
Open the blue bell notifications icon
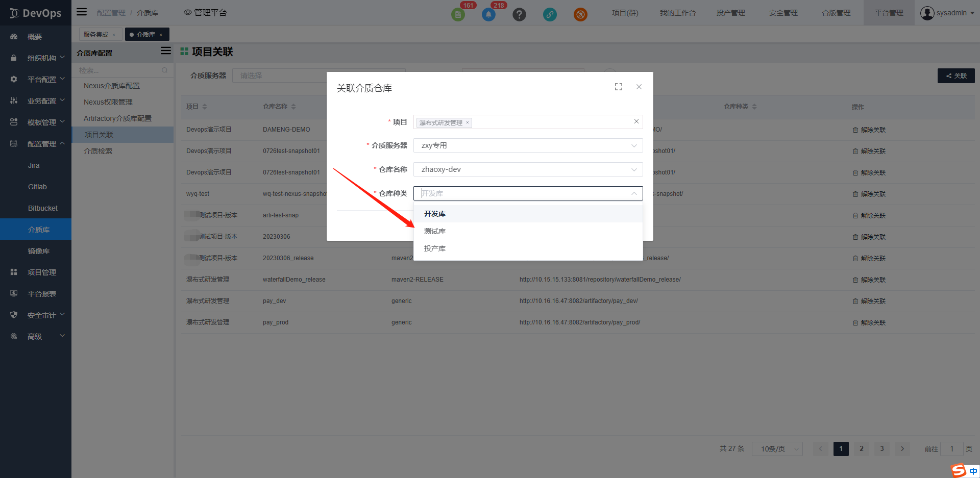point(488,14)
